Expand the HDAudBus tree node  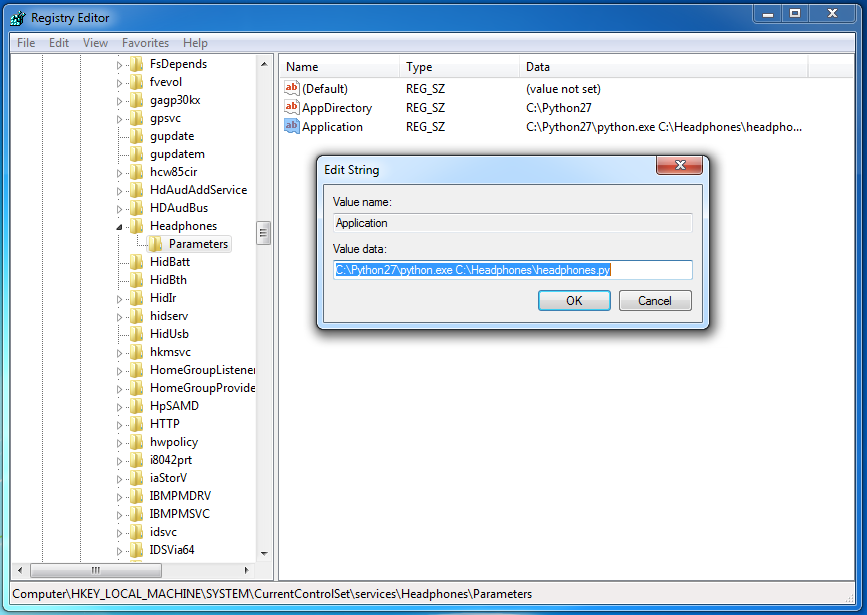tap(119, 209)
